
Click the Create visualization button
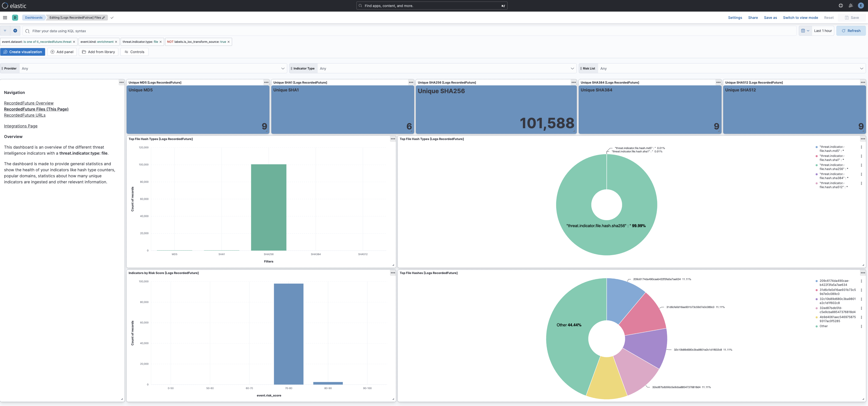point(23,52)
